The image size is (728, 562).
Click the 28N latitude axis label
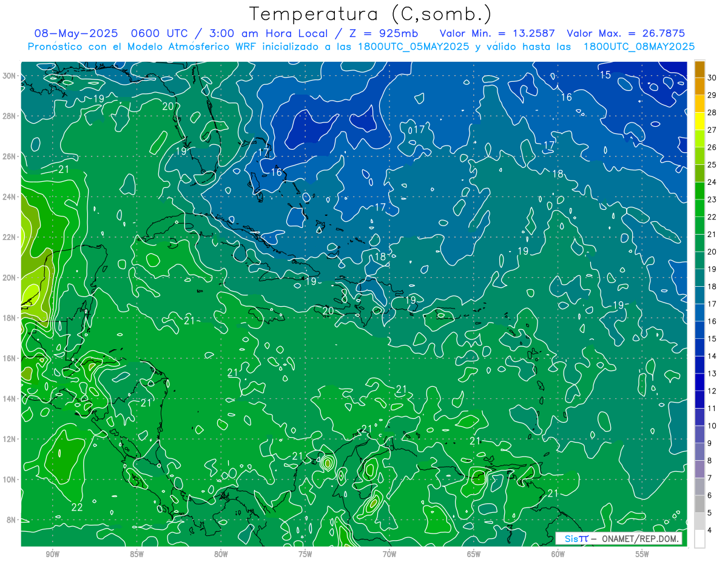pyautogui.click(x=10, y=116)
